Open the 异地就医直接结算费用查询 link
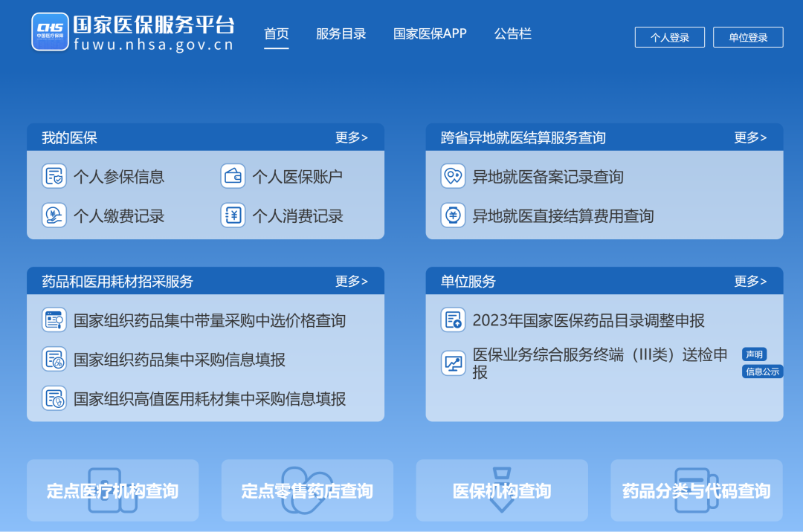This screenshot has width=803, height=532. pyautogui.click(x=563, y=216)
